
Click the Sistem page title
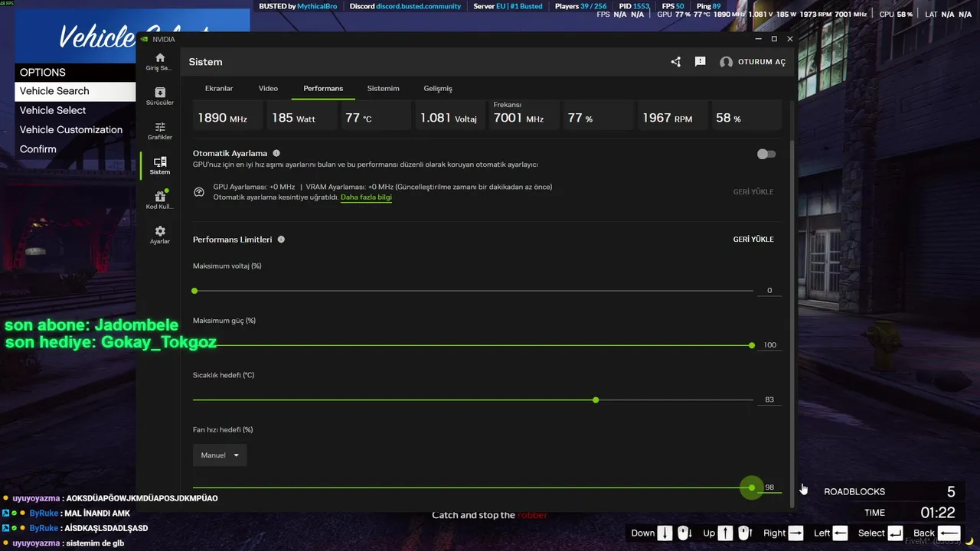(205, 62)
